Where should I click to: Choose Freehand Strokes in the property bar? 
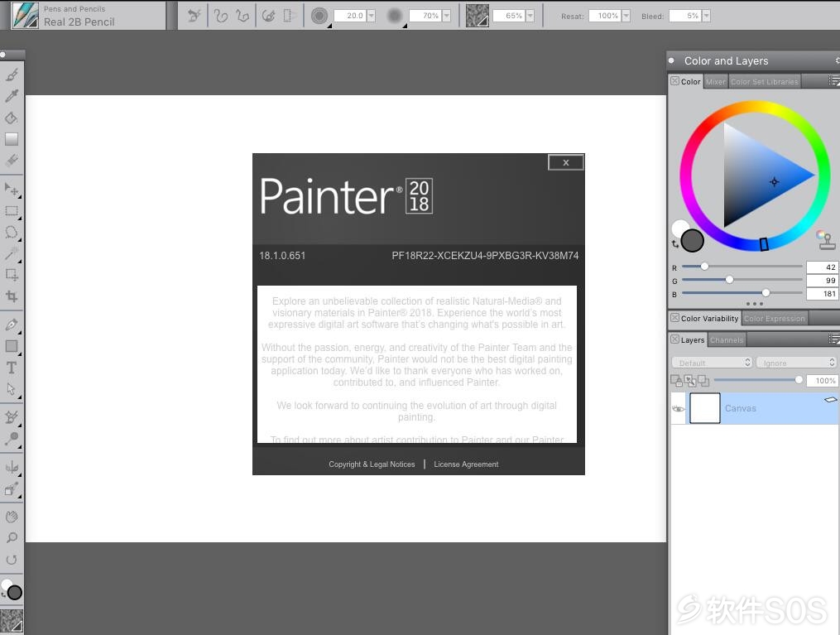221,16
